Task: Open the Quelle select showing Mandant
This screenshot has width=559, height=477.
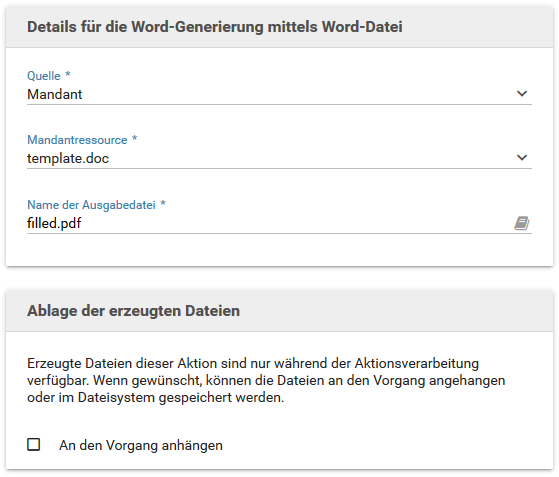Action: point(279,94)
